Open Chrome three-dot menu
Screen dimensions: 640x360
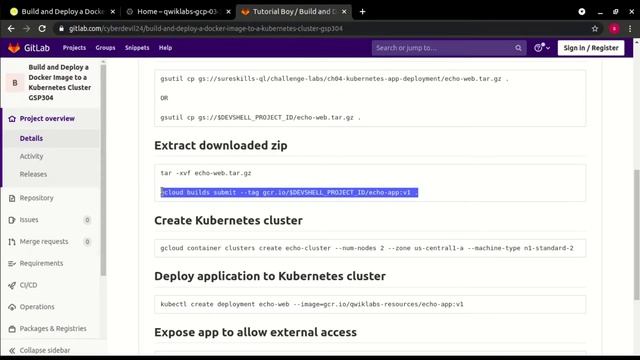click(630, 29)
